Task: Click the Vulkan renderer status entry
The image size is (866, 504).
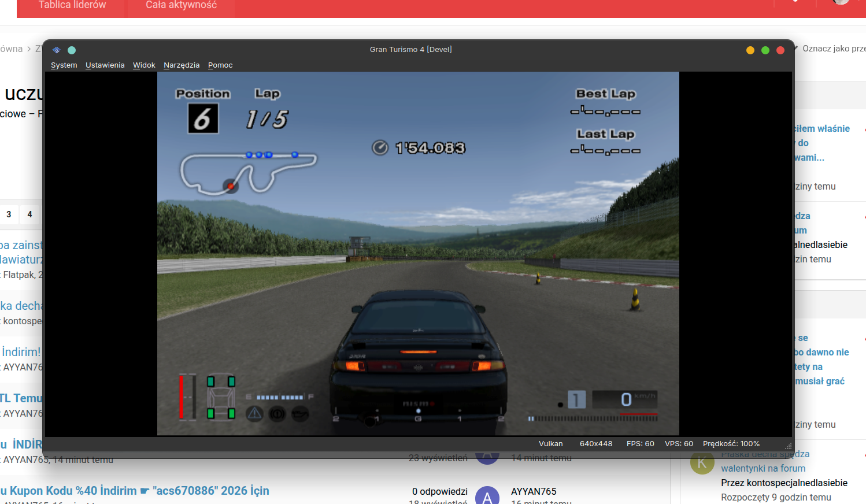Action: coord(550,444)
